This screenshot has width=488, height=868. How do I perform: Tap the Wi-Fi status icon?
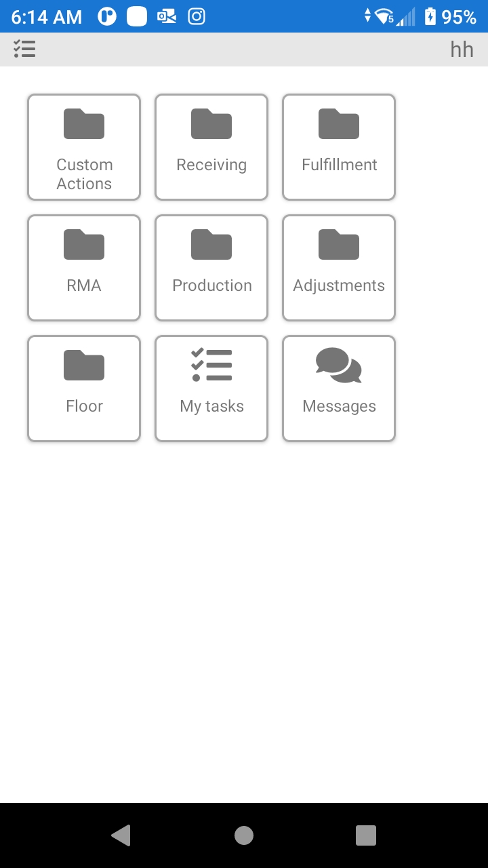pos(384,16)
